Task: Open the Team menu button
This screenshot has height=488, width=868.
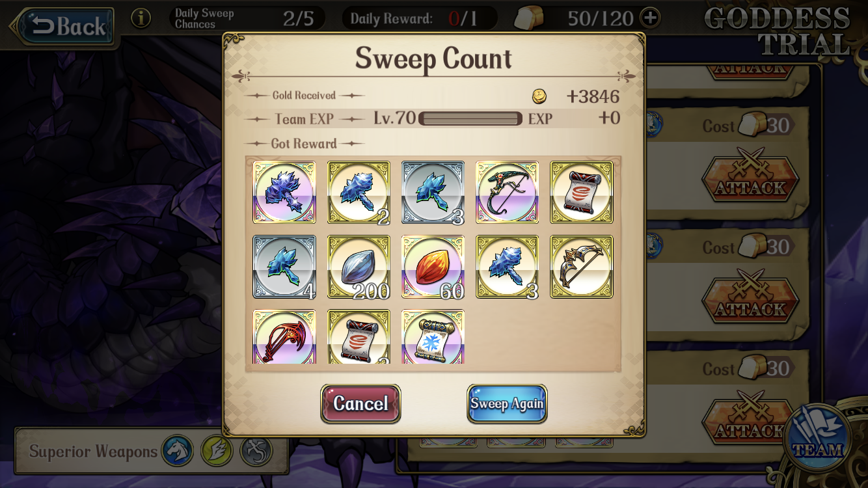Action: click(x=818, y=437)
